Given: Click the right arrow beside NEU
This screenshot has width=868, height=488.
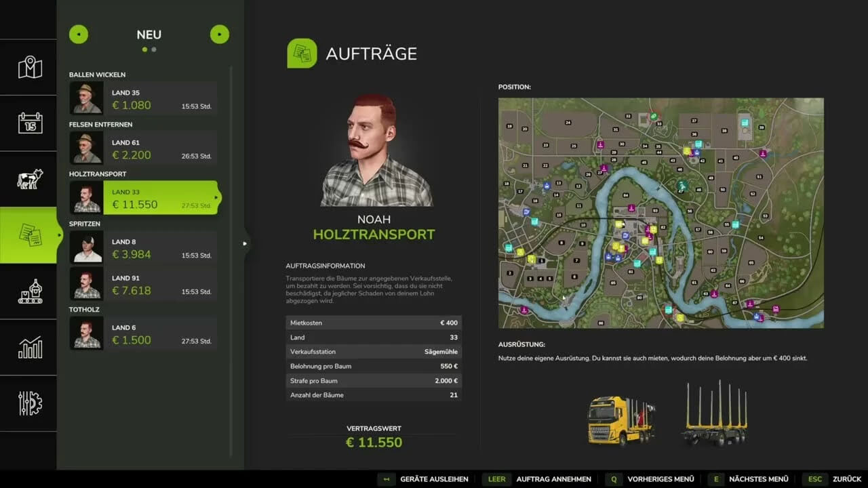Looking at the screenshot, I should [x=219, y=34].
